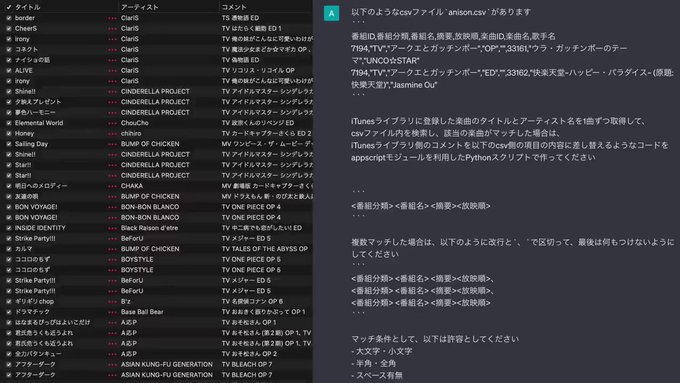Click the artist cell CHAKA
The width and height of the screenshot is (680, 383).
pyautogui.click(x=132, y=186)
